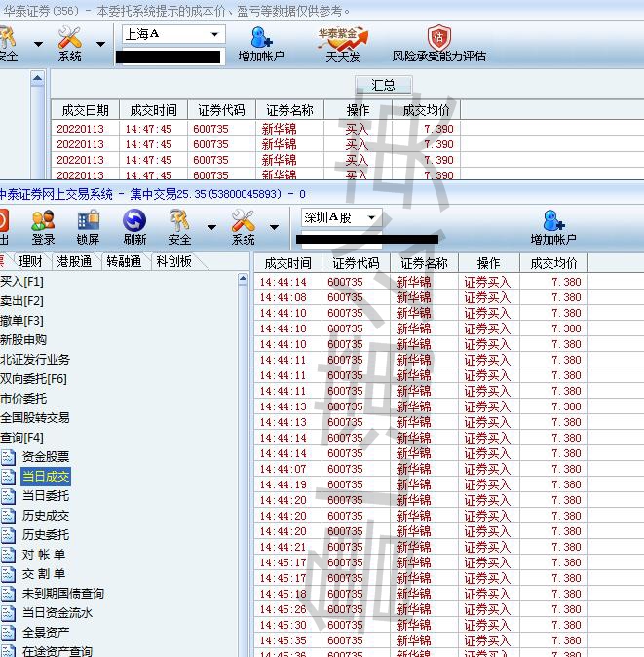Click account input field below 上海A
The height and width of the screenshot is (657, 644).
pyautogui.click(x=170, y=57)
